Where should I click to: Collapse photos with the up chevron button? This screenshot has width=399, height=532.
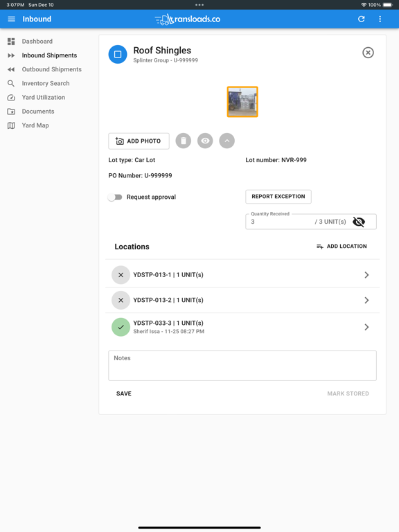pyautogui.click(x=227, y=141)
